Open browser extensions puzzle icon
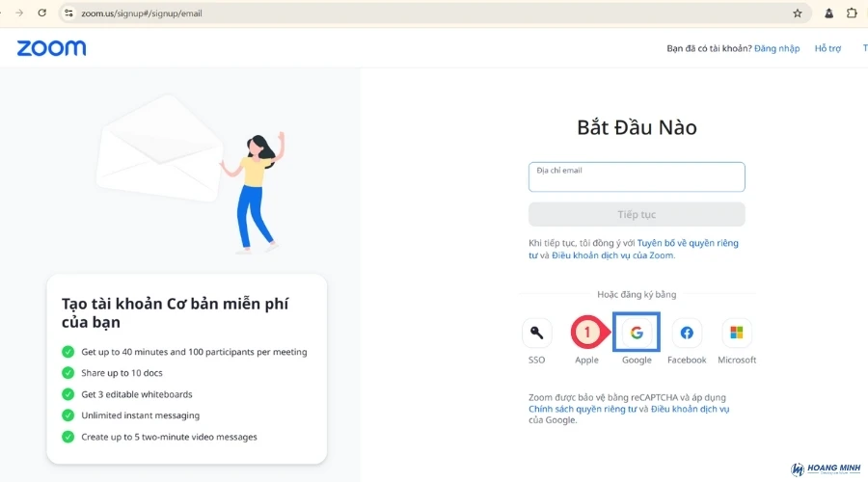This screenshot has height=482, width=868. (852, 13)
